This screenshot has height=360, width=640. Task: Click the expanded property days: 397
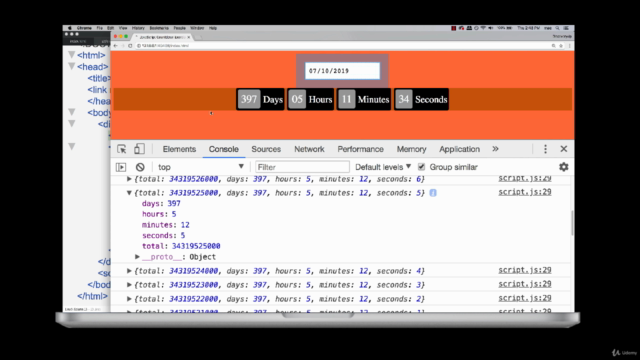(x=161, y=203)
